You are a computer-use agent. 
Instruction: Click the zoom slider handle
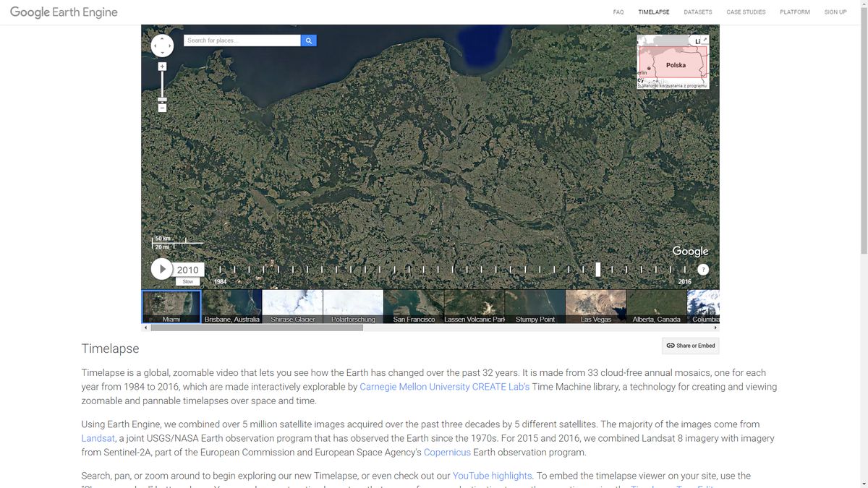coord(162,100)
